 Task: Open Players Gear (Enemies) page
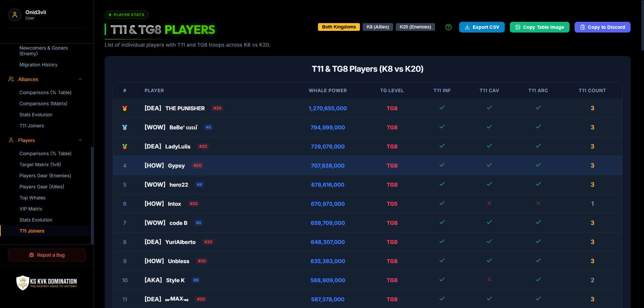[45, 176]
